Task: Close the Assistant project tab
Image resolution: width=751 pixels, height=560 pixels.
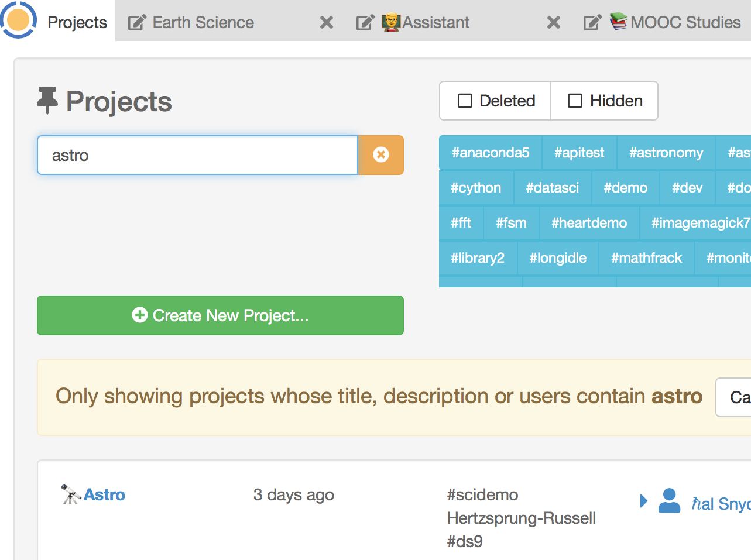Action: pyautogui.click(x=553, y=23)
